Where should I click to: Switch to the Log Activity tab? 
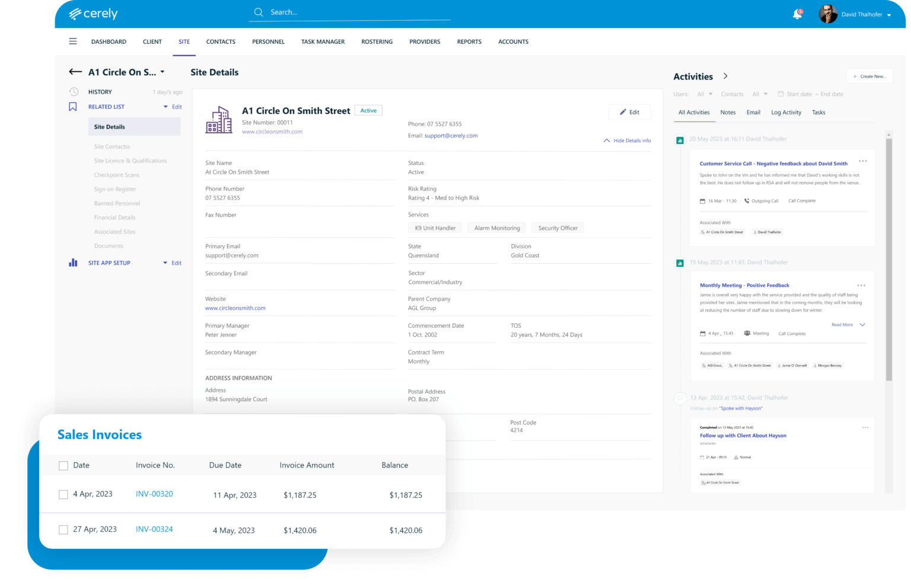(x=786, y=113)
